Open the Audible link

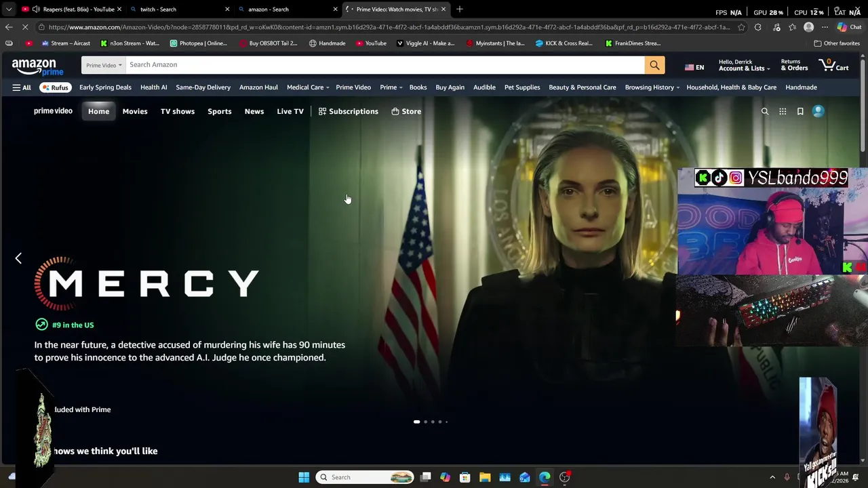pos(484,87)
